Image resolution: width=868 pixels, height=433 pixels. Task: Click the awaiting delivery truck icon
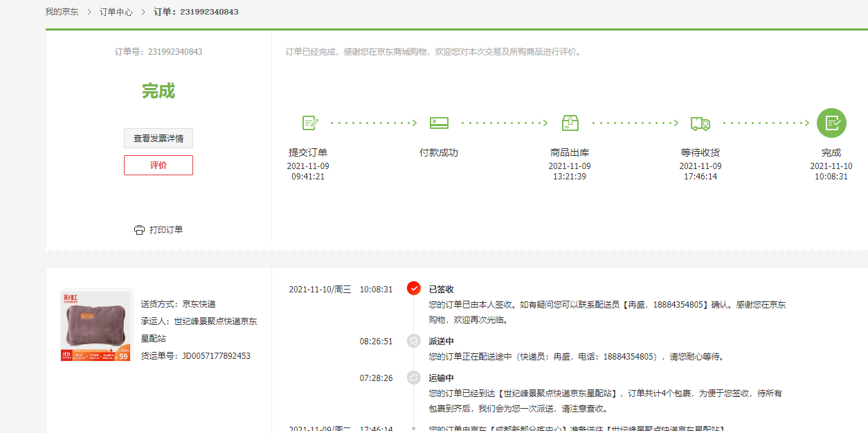click(700, 123)
